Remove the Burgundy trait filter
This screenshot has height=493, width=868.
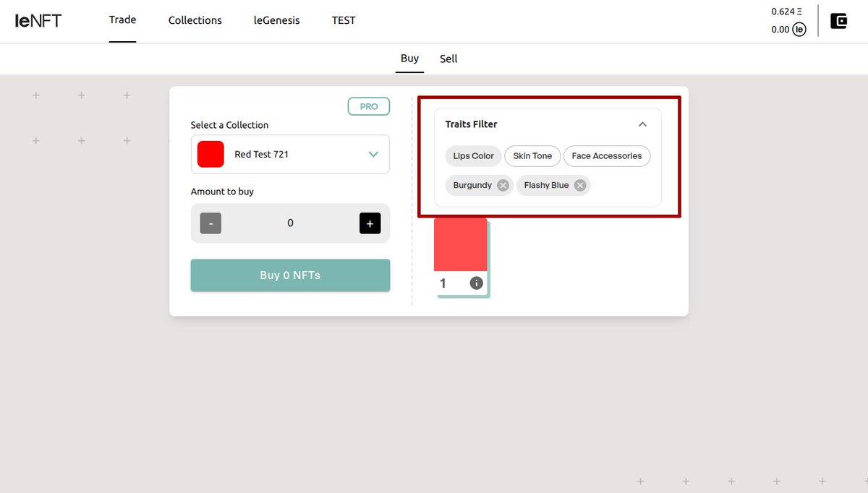coord(503,186)
